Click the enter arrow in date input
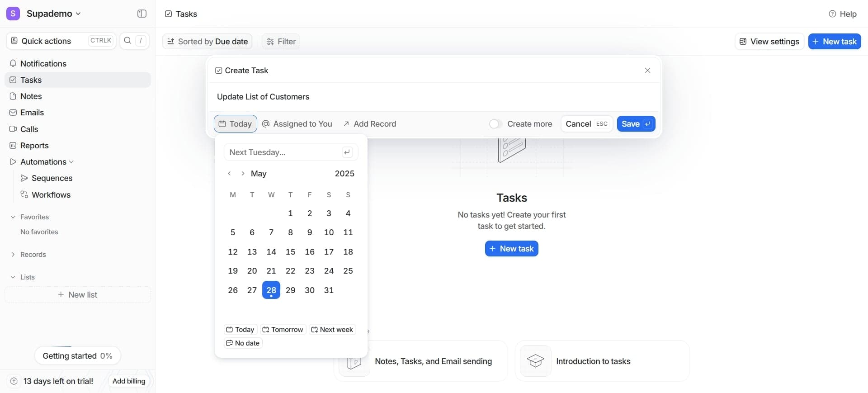This screenshot has width=868, height=393. (x=347, y=152)
